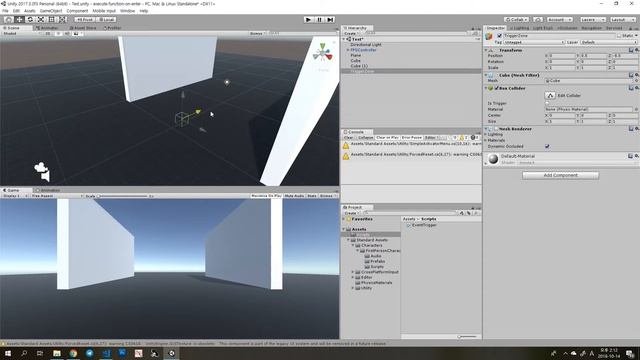
Task: Open Windows Start menu
Action: tap(8, 353)
